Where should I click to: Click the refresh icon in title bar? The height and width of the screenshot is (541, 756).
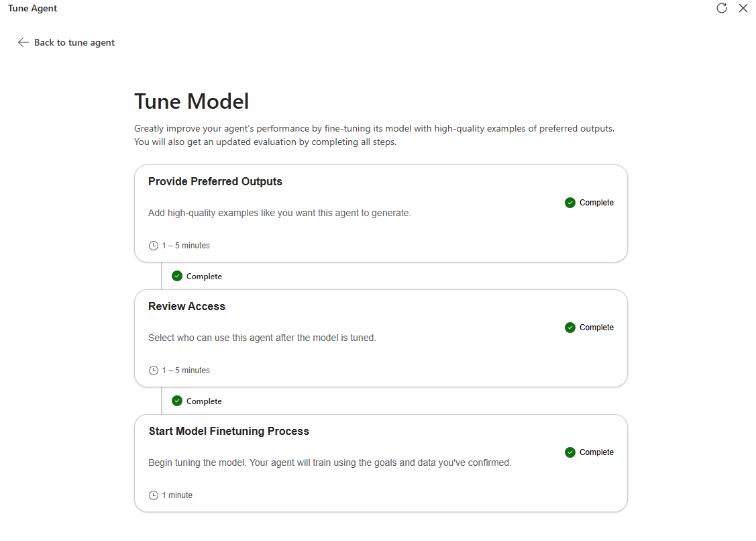(722, 8)
